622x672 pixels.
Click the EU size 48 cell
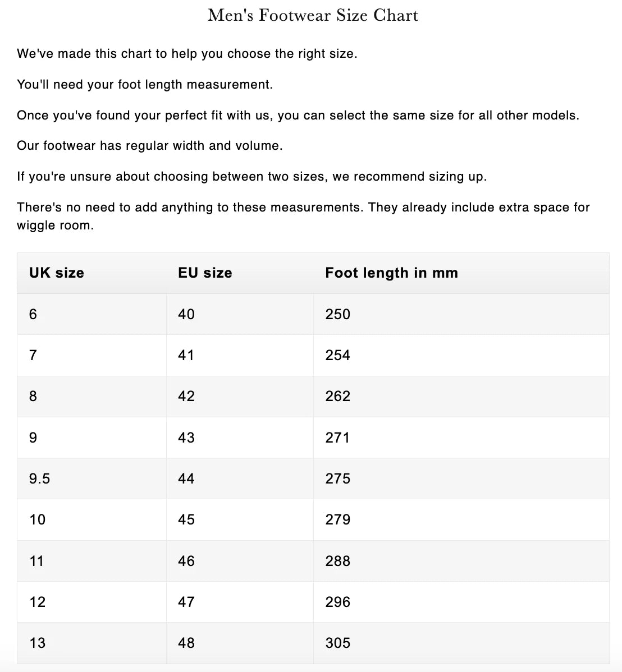click(186, 643)
